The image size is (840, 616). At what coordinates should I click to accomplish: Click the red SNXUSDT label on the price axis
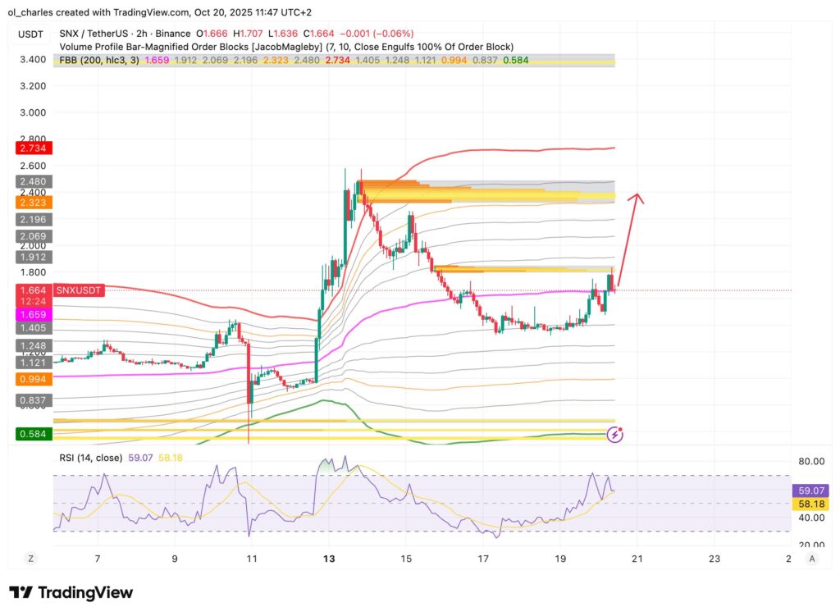tap(77, 290)
